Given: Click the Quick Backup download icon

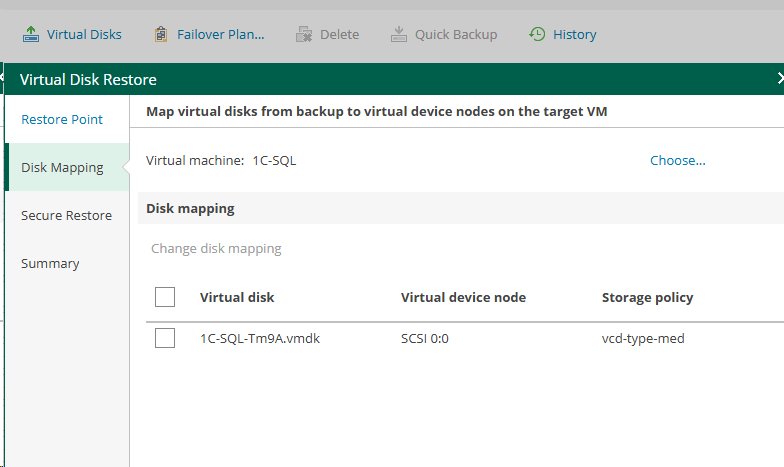Looking at the screenshot, I should (x=398, y=35).
